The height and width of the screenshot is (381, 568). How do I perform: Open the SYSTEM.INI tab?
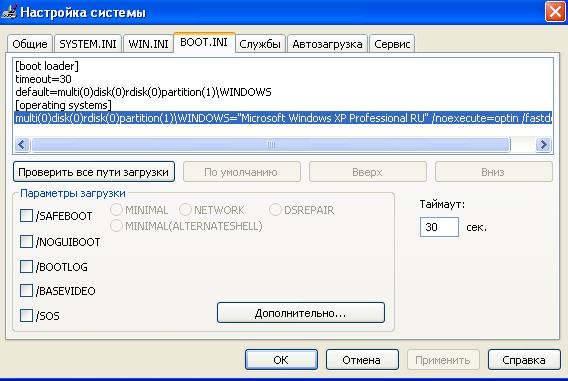click(x=88, y=44)
